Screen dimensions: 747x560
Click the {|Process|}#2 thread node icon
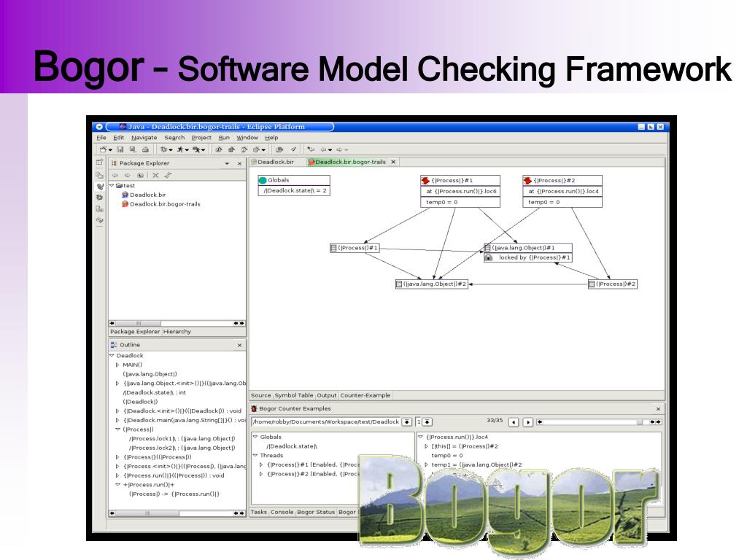point(527,181)
